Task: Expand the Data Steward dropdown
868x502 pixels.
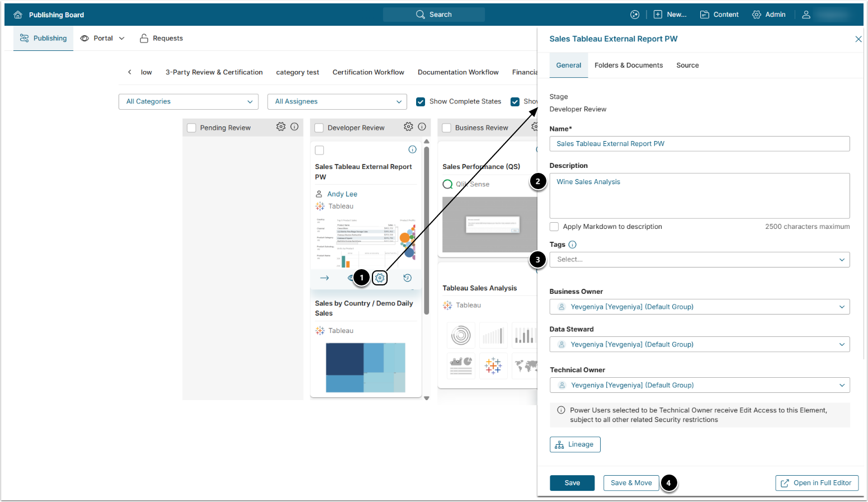Action: coord(700,344)
